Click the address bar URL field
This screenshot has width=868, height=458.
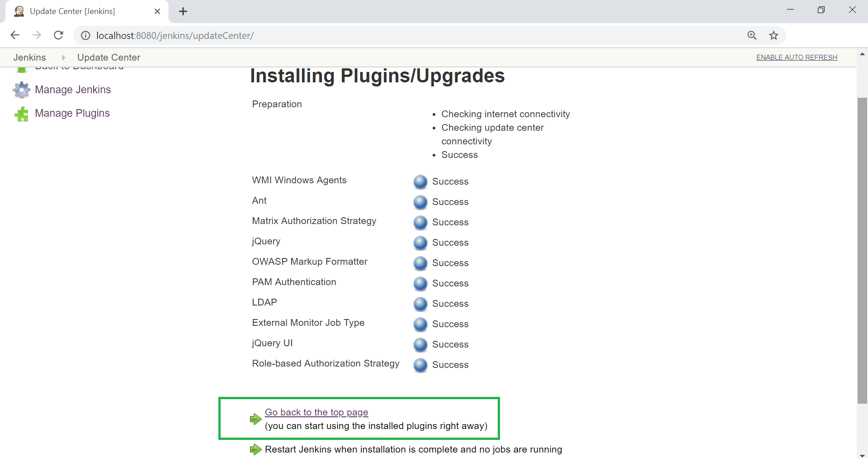pos(407,35)
